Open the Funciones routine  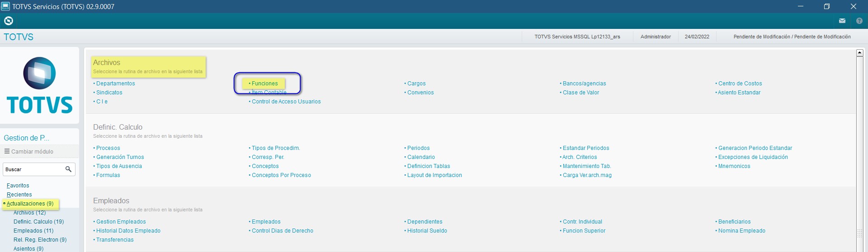[x=264, y=84]
